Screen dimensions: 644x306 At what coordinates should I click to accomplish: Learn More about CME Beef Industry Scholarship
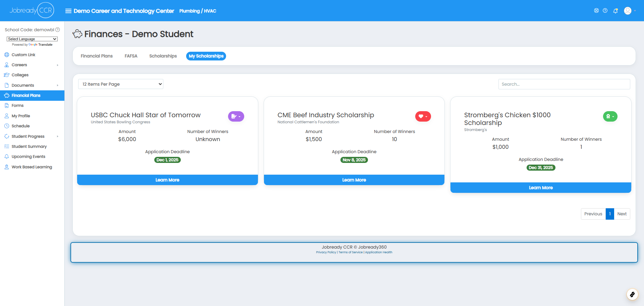[x=354, y=180]
